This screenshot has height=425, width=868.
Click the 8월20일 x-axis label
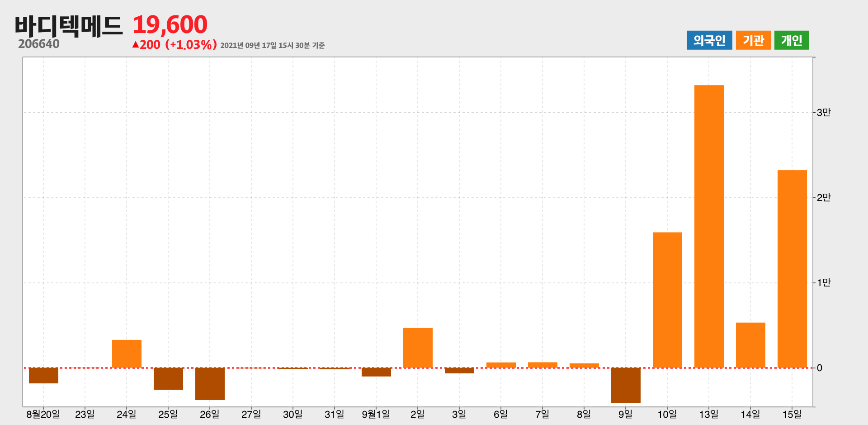[x=43, y=414]
